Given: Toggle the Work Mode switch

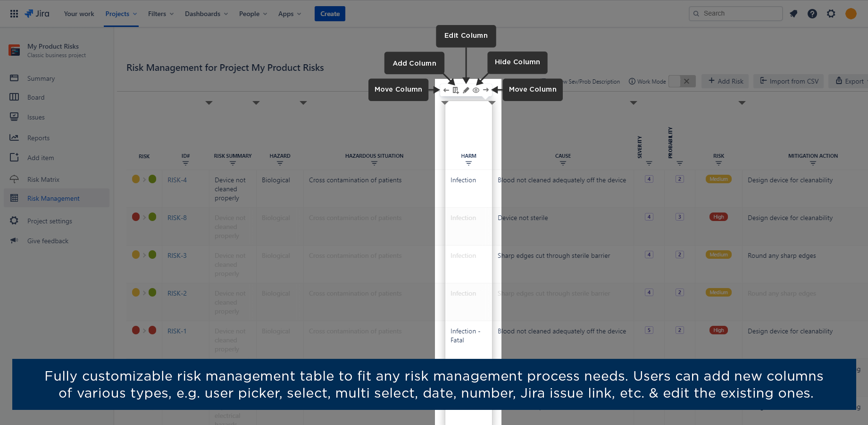Looking at the screenshot, I should click(681, 81).
